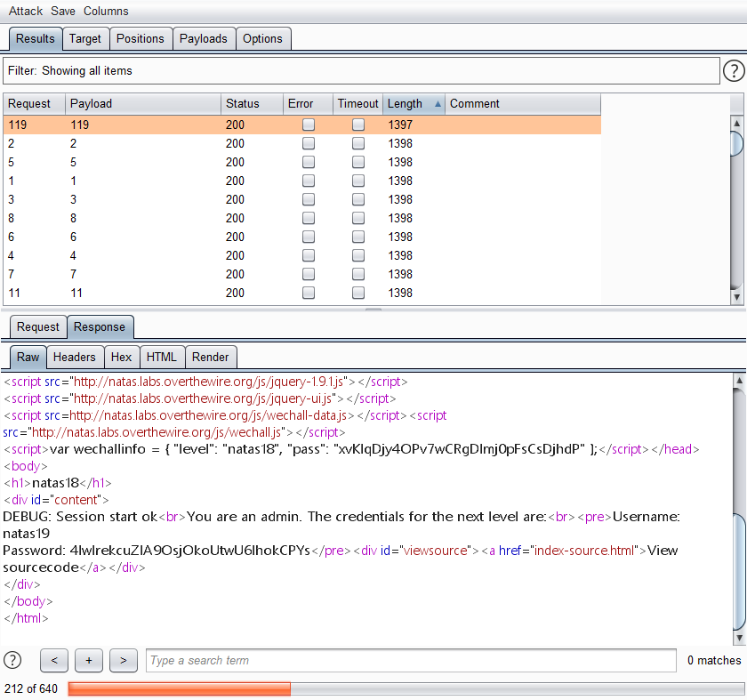Toggle Error checkbox for request 3

coord(309,199)
